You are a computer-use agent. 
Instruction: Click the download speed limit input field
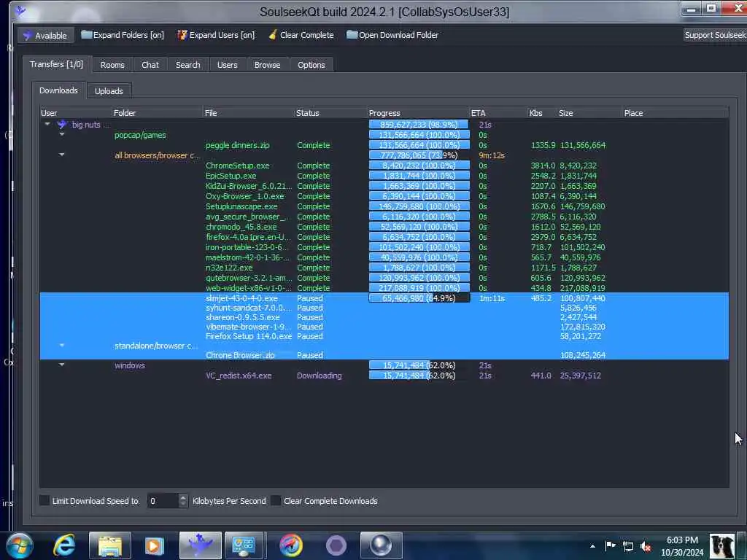(x=163, y=500)
